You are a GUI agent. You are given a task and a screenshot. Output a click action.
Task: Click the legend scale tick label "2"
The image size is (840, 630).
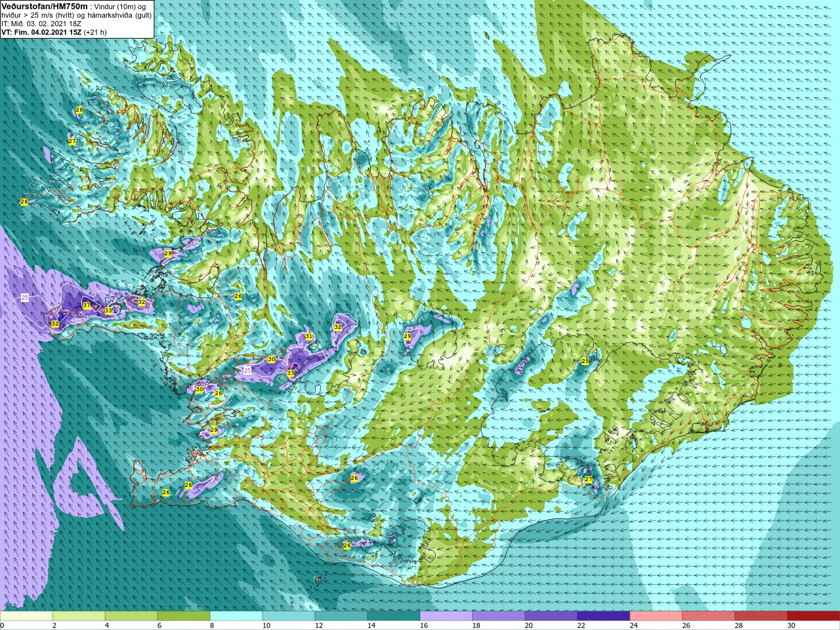coord(54,625)
